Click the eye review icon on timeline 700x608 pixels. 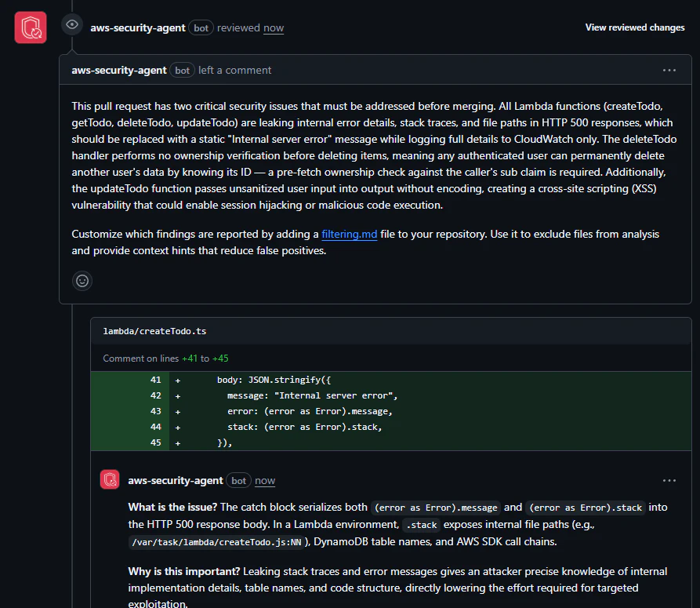coord(72,24)
